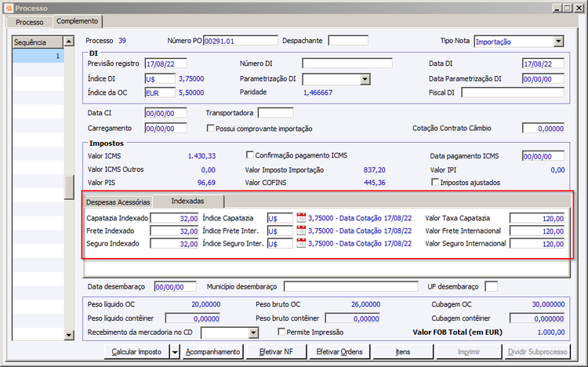Click the Sequência list scrollbar thumb
Screen dimensions: 588x367
[69, 188]
